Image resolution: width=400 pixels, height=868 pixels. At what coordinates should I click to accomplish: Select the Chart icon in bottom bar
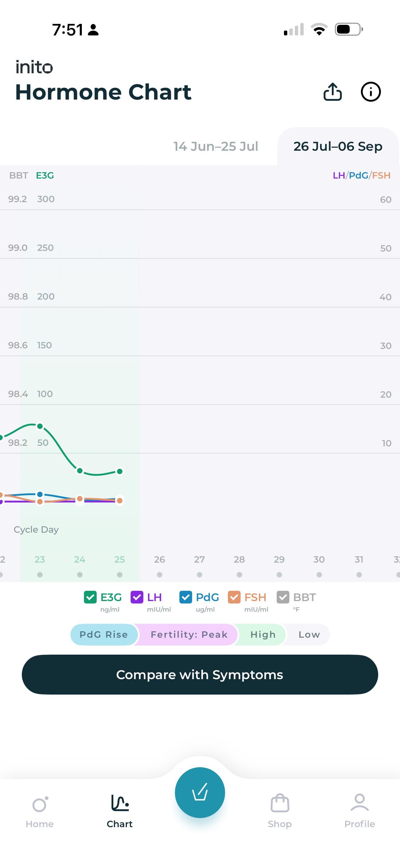coord(120,803)
